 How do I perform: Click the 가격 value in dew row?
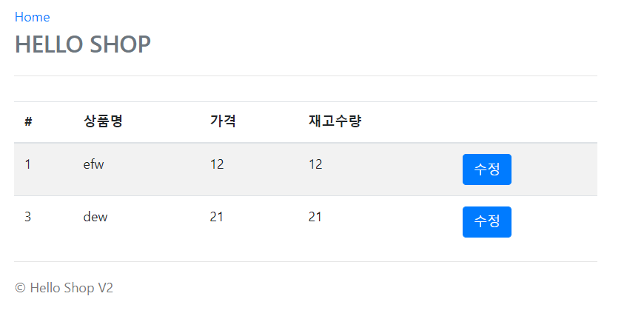coord(217,217)
